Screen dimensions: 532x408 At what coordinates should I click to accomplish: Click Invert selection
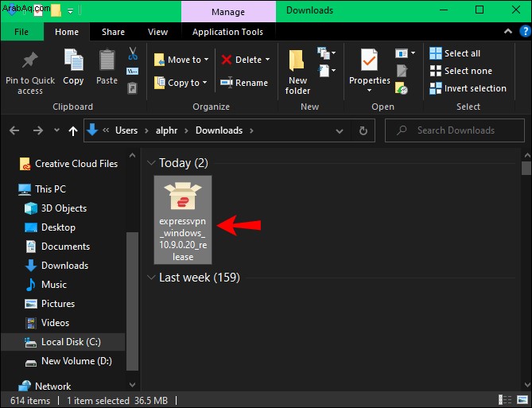[468, 88]
